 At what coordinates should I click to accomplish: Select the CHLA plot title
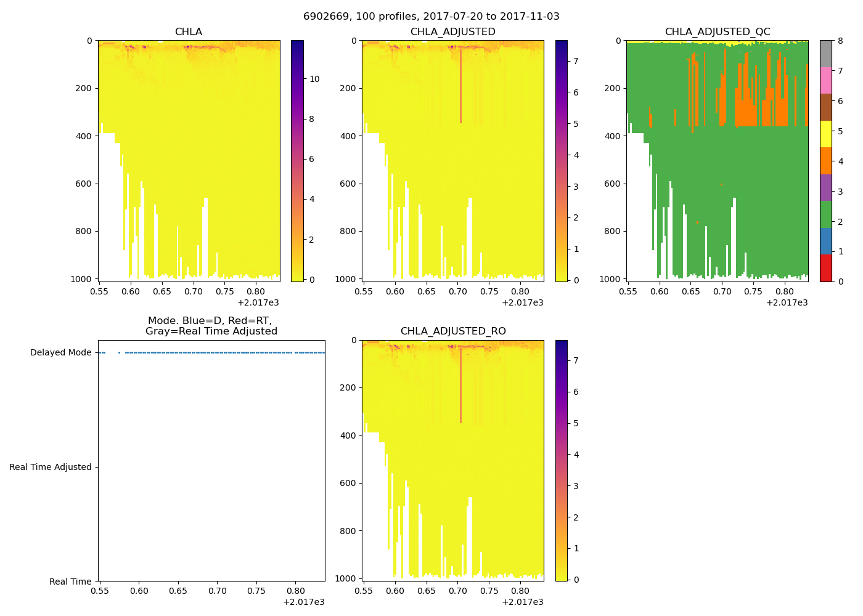tap(188, 32)
